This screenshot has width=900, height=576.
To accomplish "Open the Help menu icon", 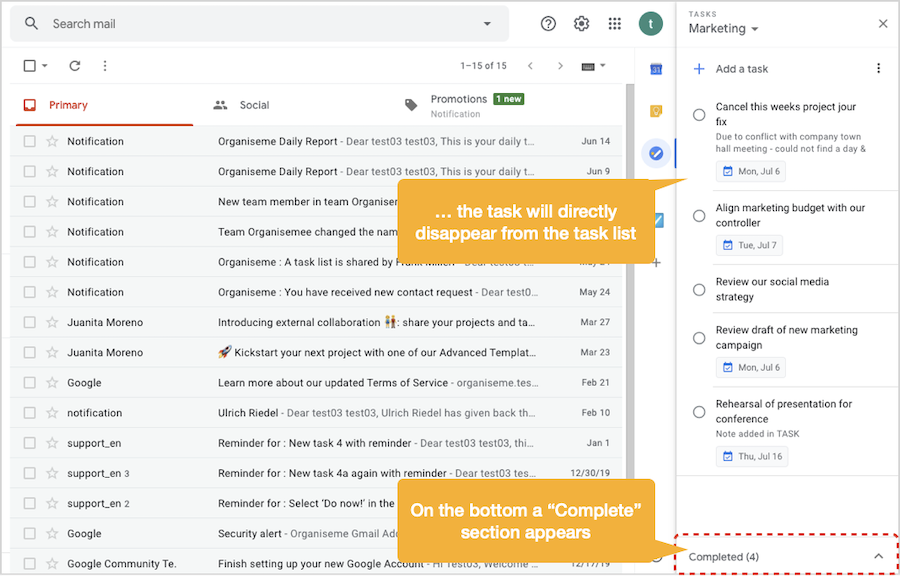I will tap(548, 22).
